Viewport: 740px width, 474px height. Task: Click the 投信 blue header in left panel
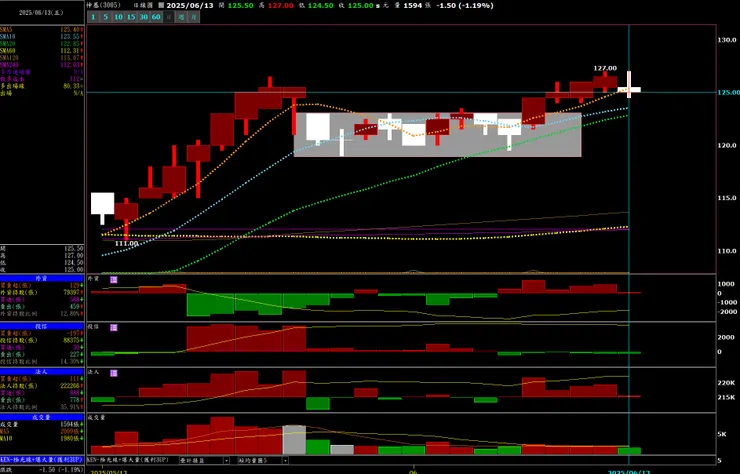[x=42, y=327]
